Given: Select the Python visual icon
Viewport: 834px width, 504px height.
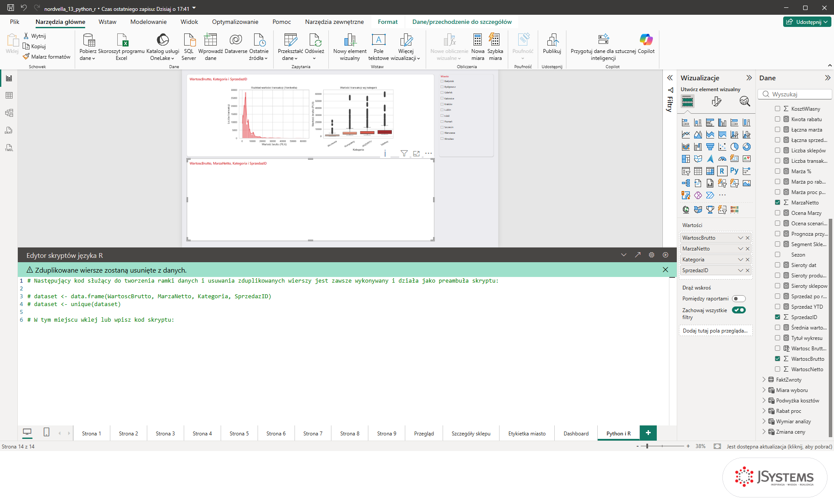Looking at the screenshot, I should (x=734, y=171).
